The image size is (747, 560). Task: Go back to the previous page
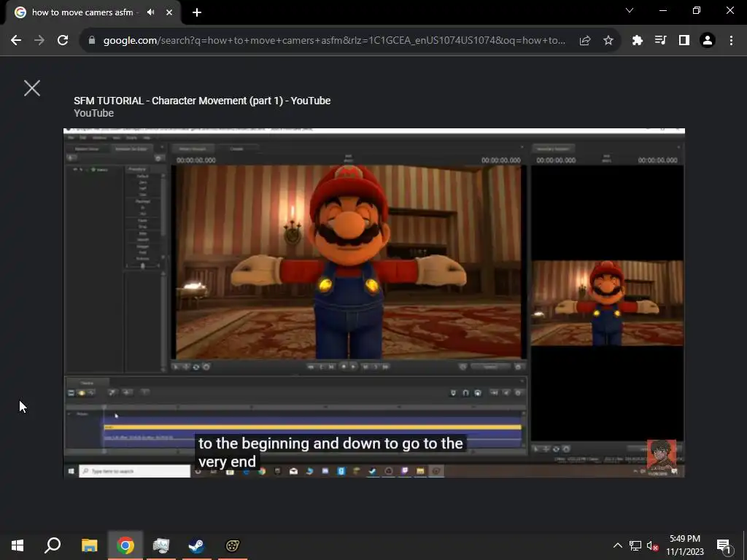(x=16, y=41)
